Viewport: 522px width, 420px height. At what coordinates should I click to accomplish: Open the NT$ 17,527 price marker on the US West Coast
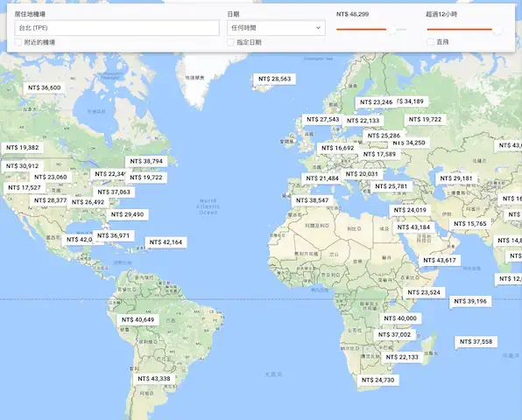(x=25, y=188)
